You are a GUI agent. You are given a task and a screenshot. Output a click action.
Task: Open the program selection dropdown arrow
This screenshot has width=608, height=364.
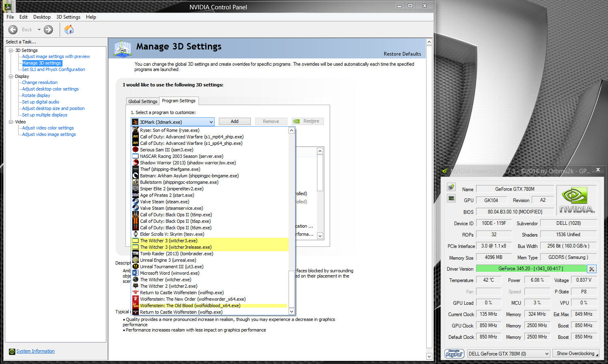tap(211, 122)
